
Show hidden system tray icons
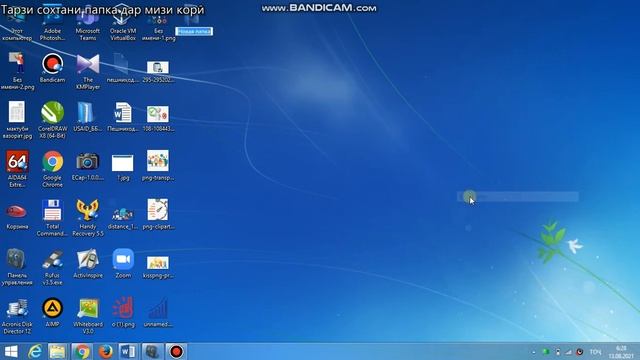click(x=533, y=352)
